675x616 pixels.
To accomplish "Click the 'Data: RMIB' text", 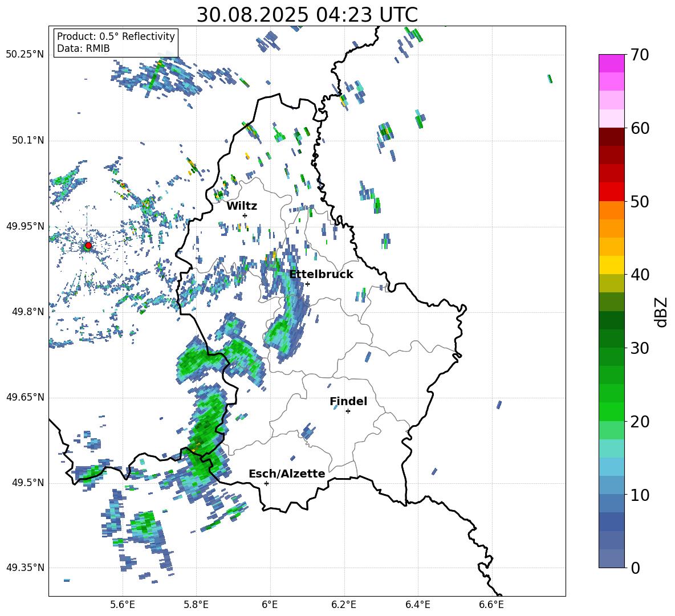I will coord(83,48).
